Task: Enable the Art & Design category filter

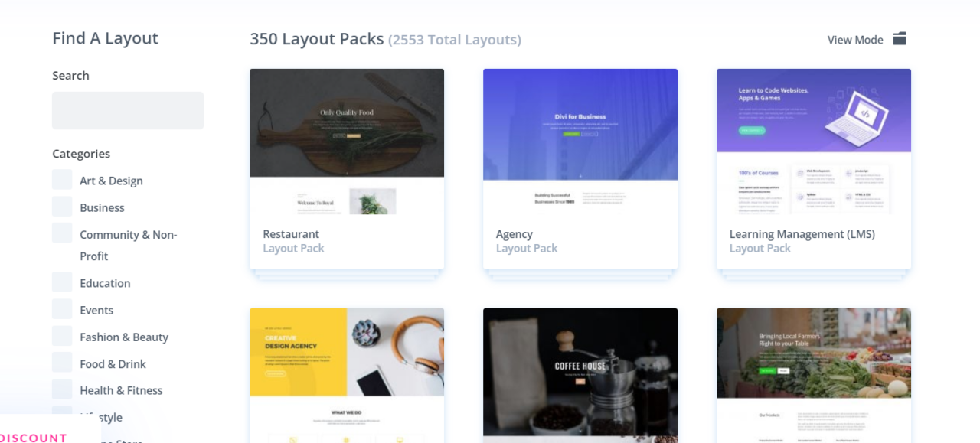Action: tap(61, 179)
